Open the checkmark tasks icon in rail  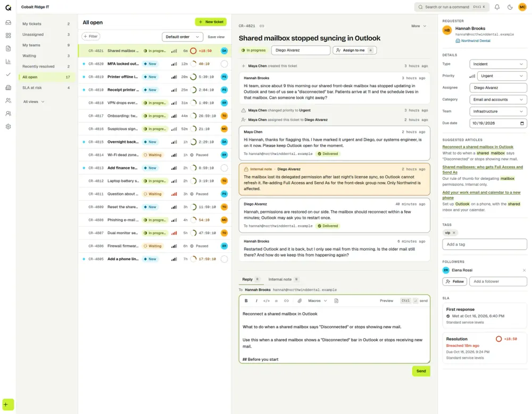coord(8,74)
